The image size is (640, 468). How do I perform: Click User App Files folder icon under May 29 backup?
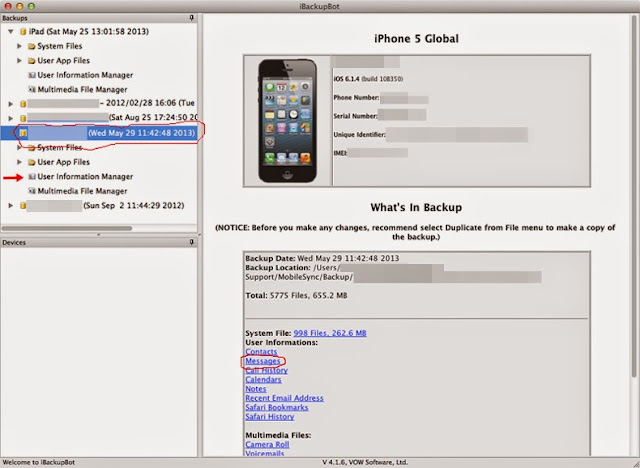[x=31, y=162]
